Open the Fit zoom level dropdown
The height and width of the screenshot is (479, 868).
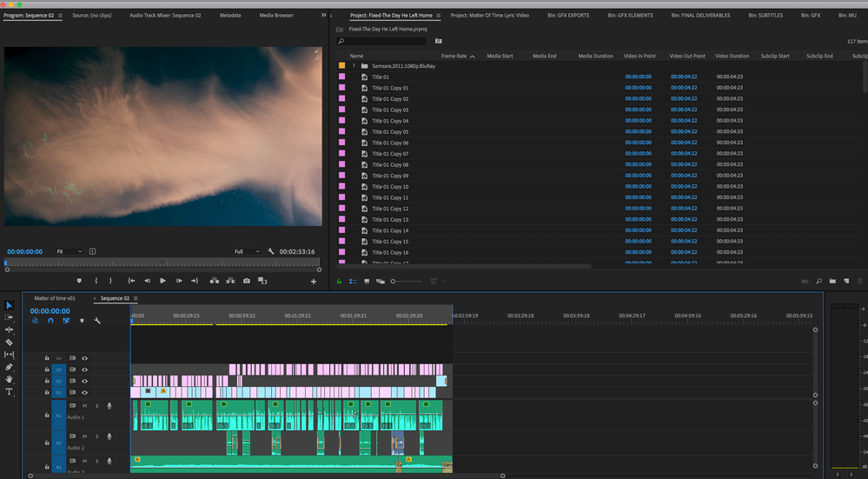(70, 251)
